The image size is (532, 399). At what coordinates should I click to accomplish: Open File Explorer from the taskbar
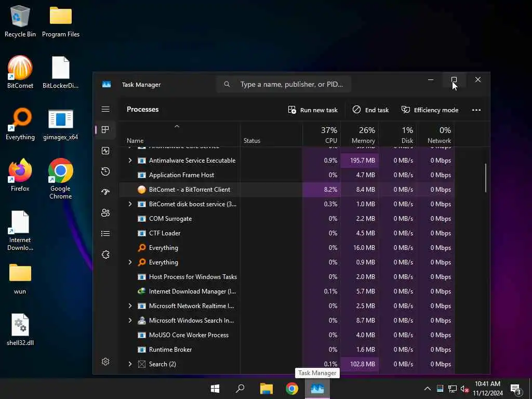(267, 389)
